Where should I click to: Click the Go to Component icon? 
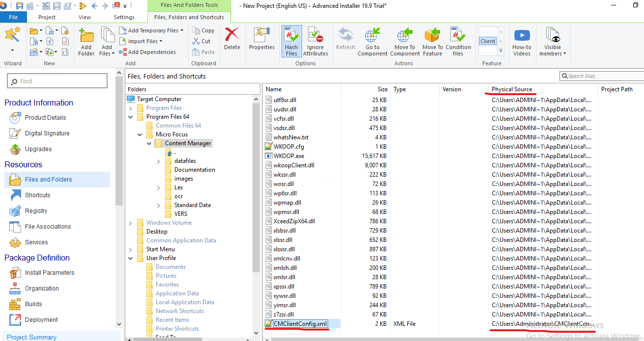[372, 39]
